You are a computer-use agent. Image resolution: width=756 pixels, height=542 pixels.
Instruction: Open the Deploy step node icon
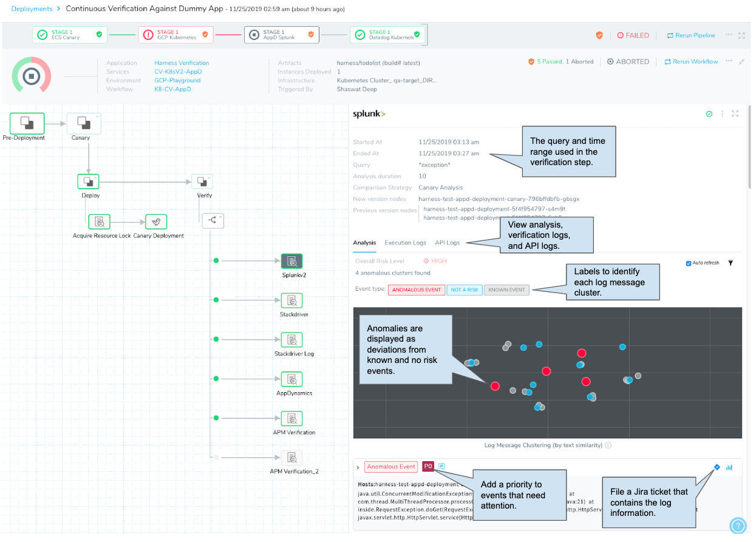pyautogui.click(x=89, y=181)
